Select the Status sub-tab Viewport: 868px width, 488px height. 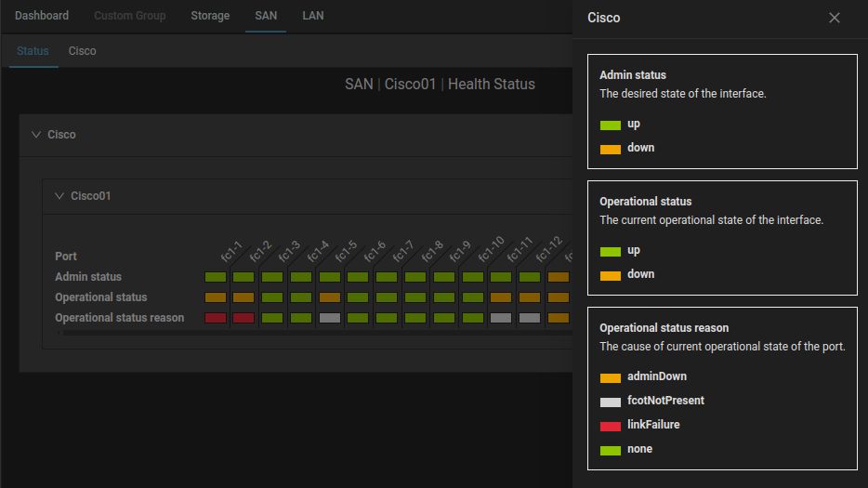(33, 51)
